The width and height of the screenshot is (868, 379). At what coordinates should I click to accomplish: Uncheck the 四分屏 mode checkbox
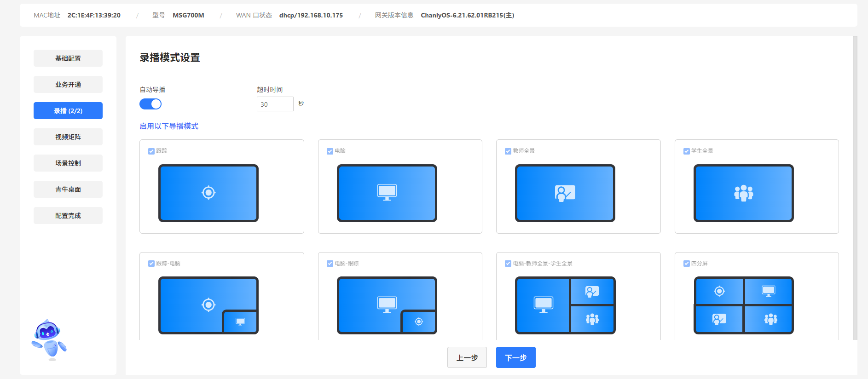click(x=687, y=264)
